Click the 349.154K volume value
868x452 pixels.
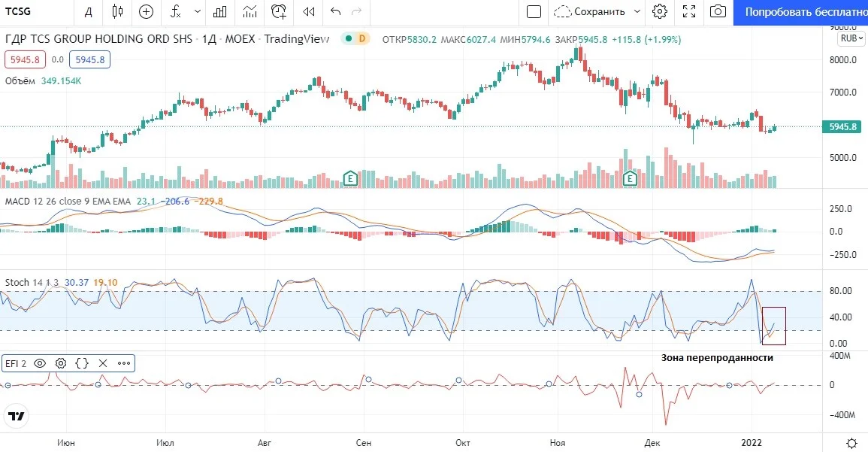[x=61, y=81]
